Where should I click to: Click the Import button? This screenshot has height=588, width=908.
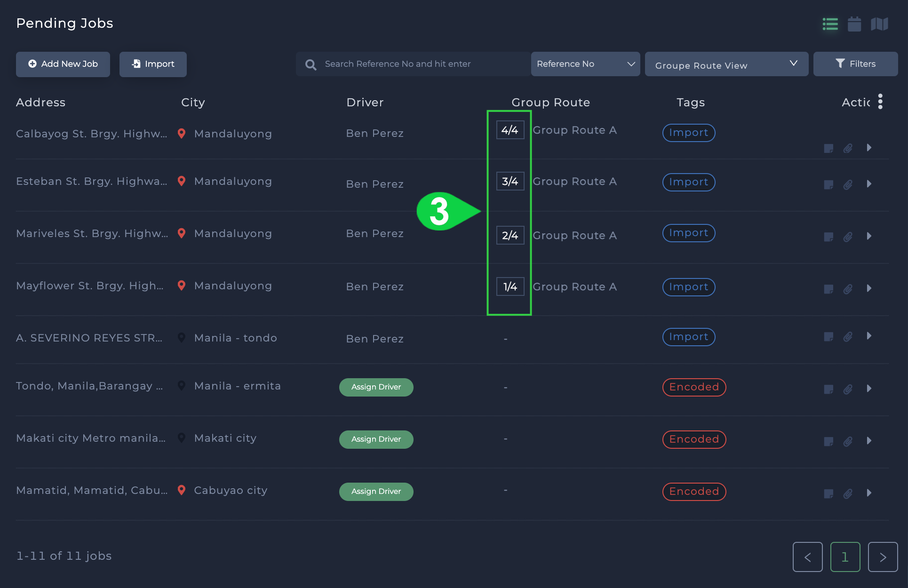tap(153, 64)
